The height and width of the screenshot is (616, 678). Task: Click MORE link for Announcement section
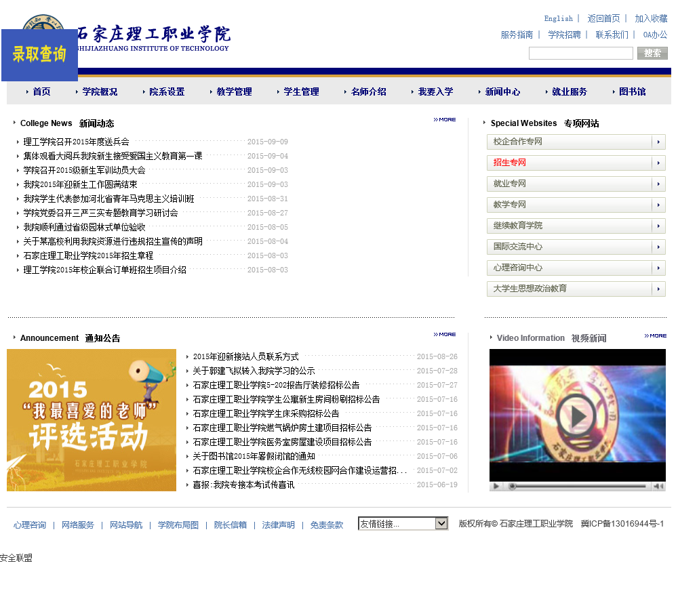tap(445, 335)
